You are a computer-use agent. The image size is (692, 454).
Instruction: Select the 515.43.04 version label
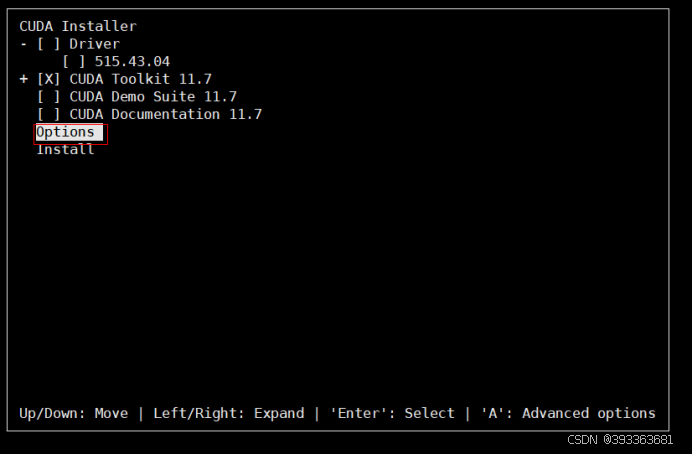(132, 61)
